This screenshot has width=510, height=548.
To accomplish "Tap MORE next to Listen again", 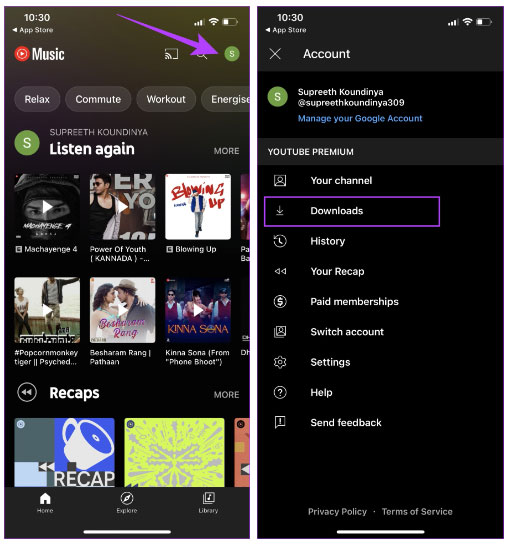I will click(227, 151).
